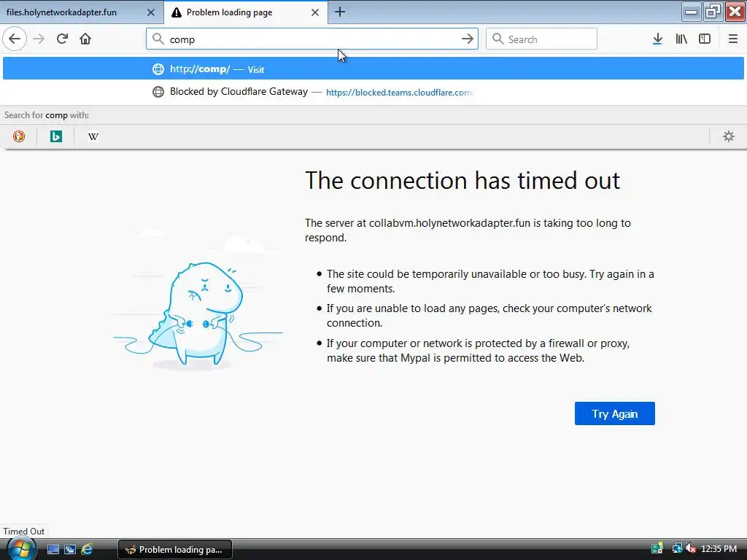
Task: Choose Blocked by Cloudflare Gateway suggestion
Action: pos(373,92)
